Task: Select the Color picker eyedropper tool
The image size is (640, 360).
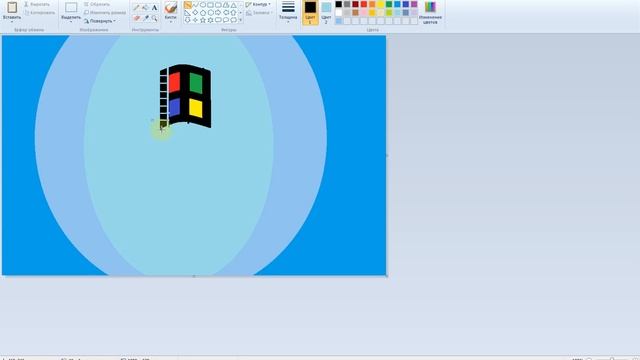Action: click(x=145, y=18)
